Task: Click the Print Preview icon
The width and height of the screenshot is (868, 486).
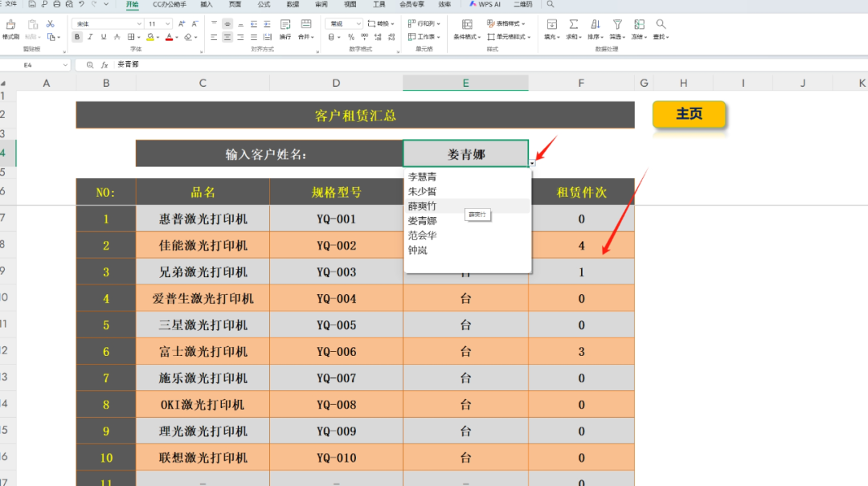Action: point(69,5)
